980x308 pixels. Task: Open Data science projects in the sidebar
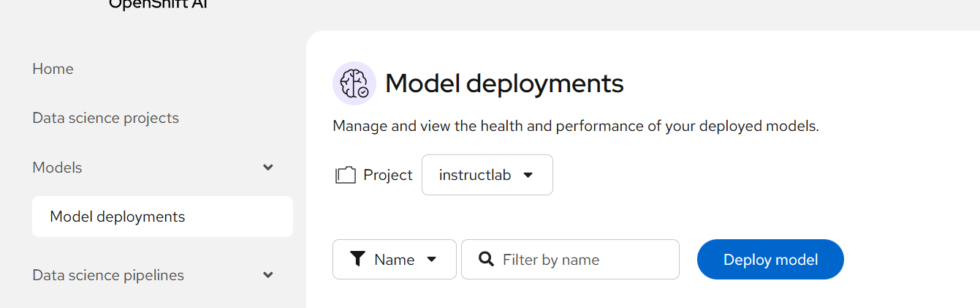coord(106,118)
